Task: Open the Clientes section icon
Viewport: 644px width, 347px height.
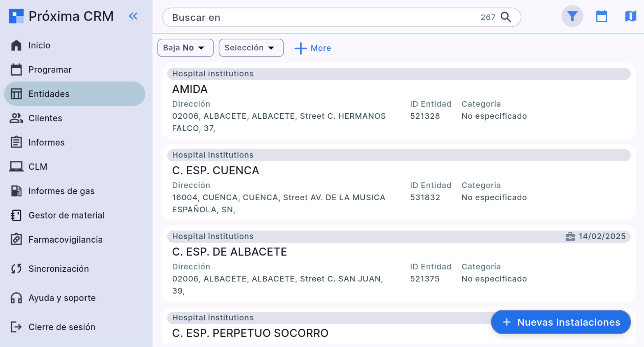Action: pyautogui.click(x=16, y=118)
